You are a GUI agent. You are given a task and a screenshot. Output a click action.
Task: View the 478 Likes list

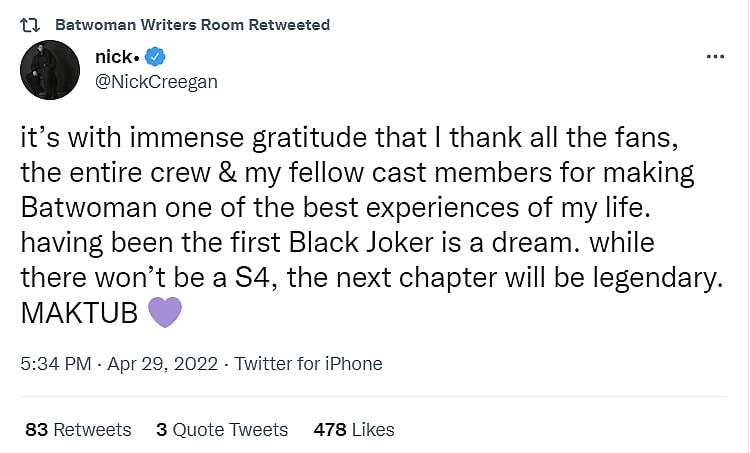coord(354,430)
